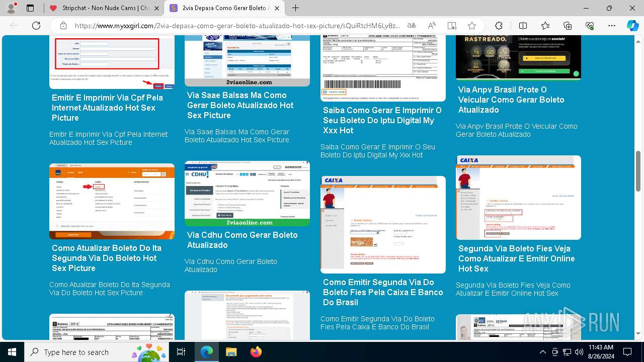This screenshot has width=644, height=362.
Task: Click 'Via Cdhu Como Gerar Boleto Atualizado' description text
Action: point(230,265)
